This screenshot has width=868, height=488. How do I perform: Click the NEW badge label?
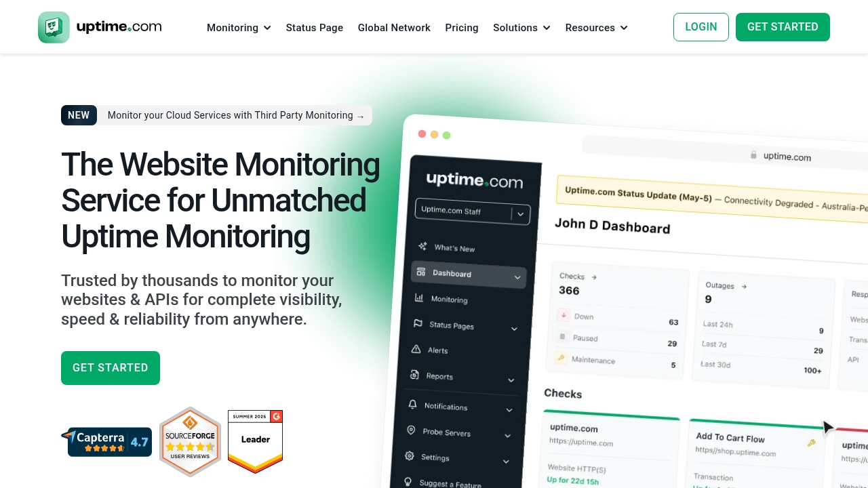coord(79,115)
